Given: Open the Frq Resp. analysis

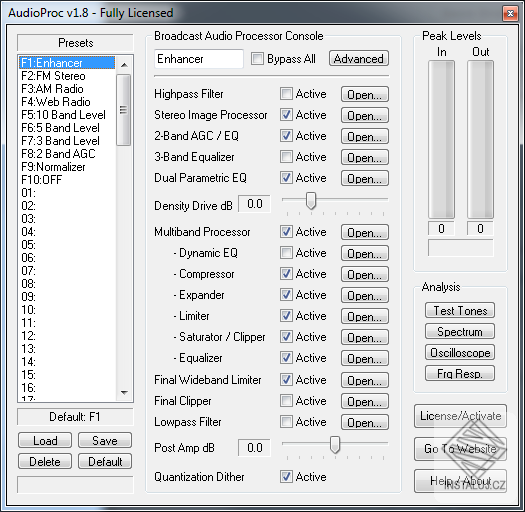Looking at the screenshot, I should coord(460,373).
